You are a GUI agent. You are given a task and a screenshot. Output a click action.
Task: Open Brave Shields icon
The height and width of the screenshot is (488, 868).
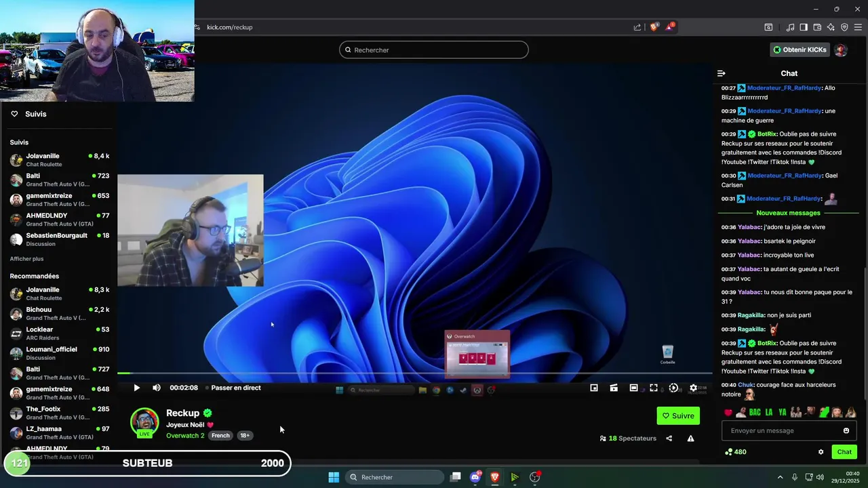click(x=654, y=27)
